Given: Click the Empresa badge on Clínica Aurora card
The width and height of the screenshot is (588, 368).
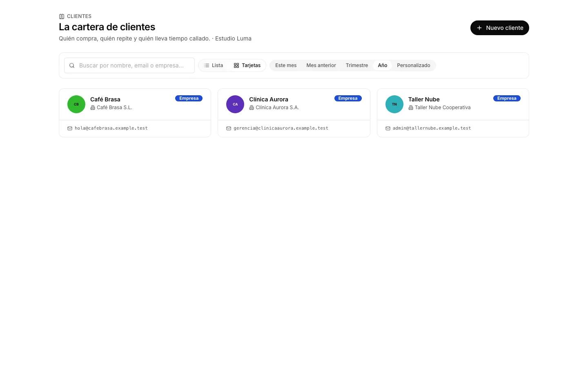Looking at the screenshot, I should point(348,98).
